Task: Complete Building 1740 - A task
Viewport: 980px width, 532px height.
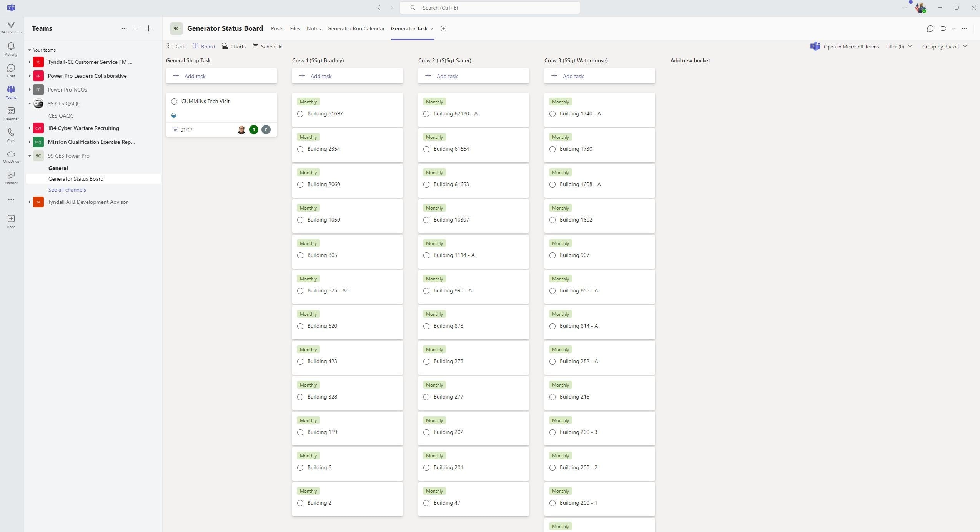Action: pyautogui.click(x=552, y=114)
